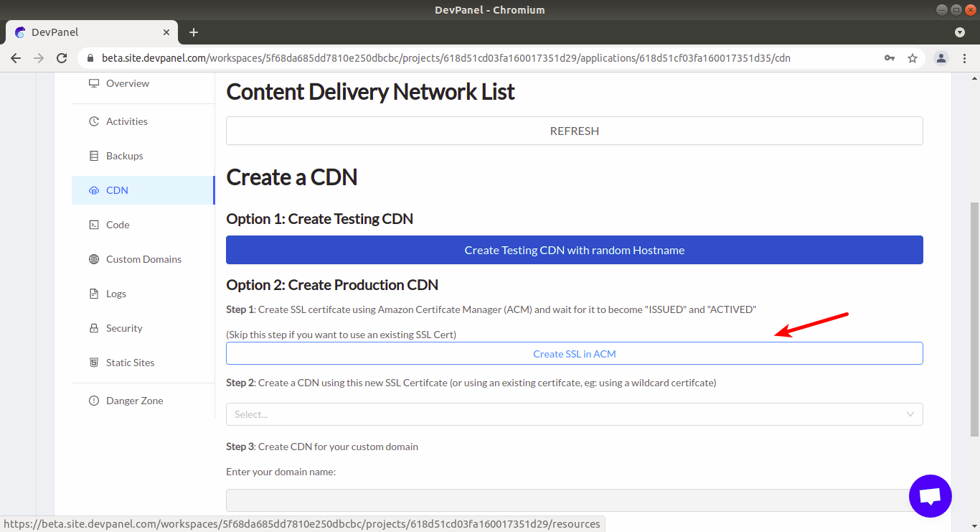Click the bookmark star in the address bar
Viewport: 980px width, 532px height.
pyautogui.click(x=912, y=57)
